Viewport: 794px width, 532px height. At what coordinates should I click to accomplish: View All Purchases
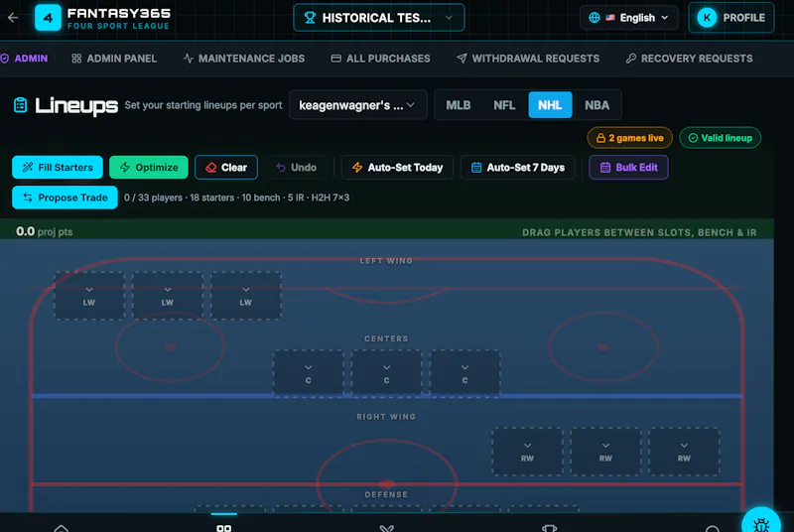pos(380,59)
